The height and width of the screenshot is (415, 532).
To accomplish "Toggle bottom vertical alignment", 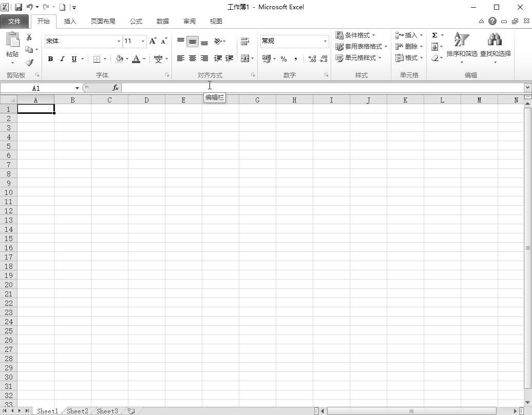I will tap(204, 42).
